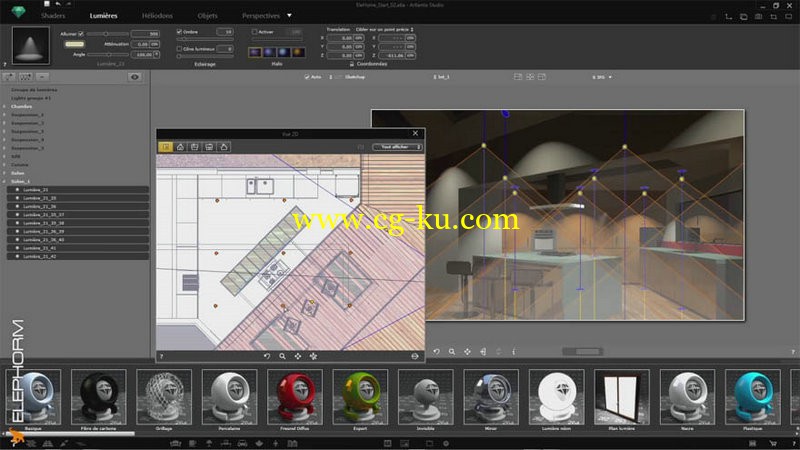Select Lumière_21 in the light list
800x450 pixels.
coord(78,190)
